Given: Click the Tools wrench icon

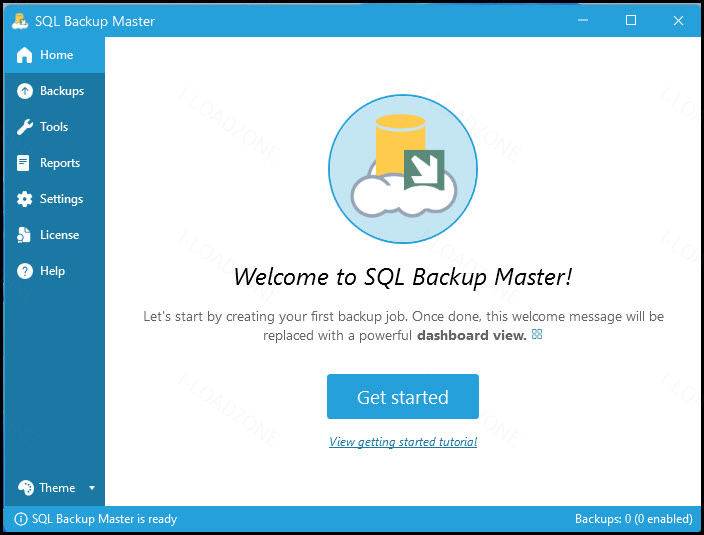Looking at the screenshot, I should (25, 127).
